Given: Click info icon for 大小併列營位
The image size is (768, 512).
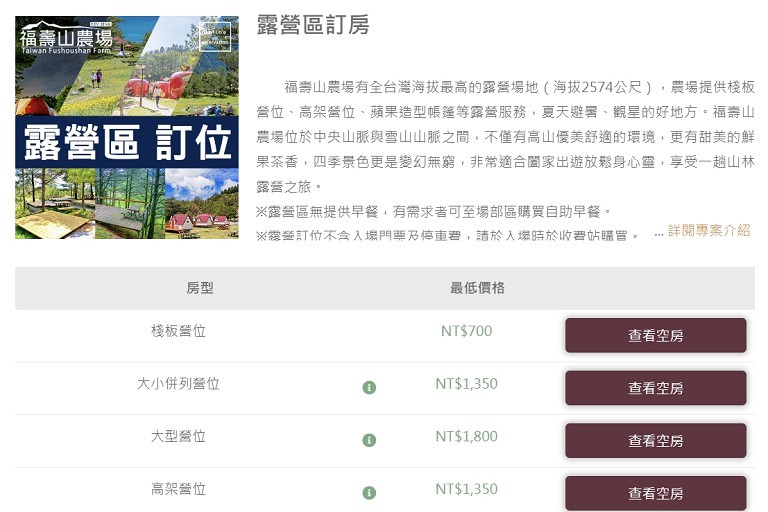Looking at the screenshot, I should (369, 388).
